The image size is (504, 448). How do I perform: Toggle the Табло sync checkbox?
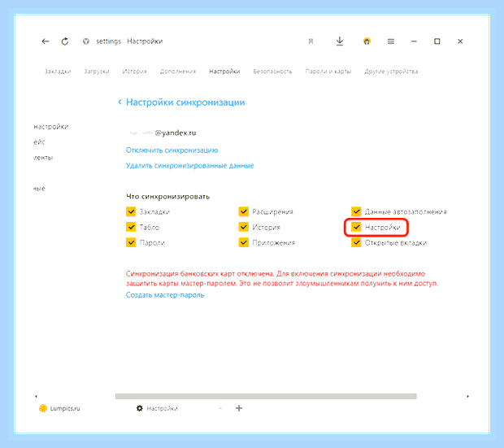point(131,227)
